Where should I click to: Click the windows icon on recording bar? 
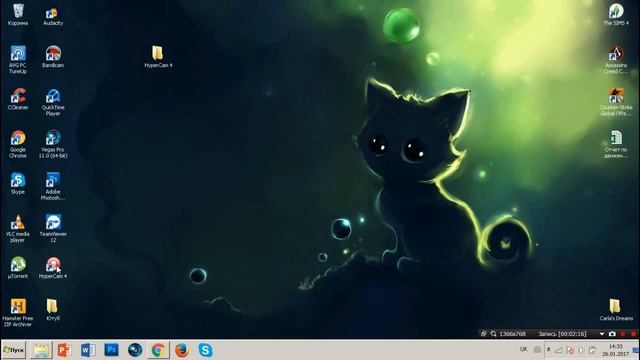[x=484, y=334]
